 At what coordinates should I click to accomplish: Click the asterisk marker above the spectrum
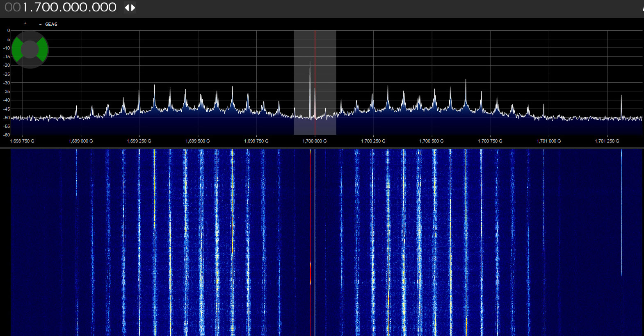tap(25, 24)
